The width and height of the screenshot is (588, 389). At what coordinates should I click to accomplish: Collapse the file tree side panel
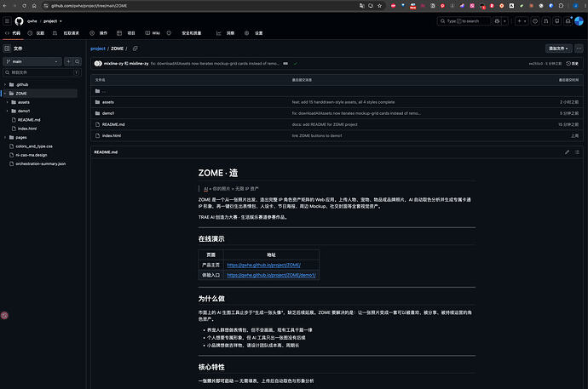[x=7, y=49]
